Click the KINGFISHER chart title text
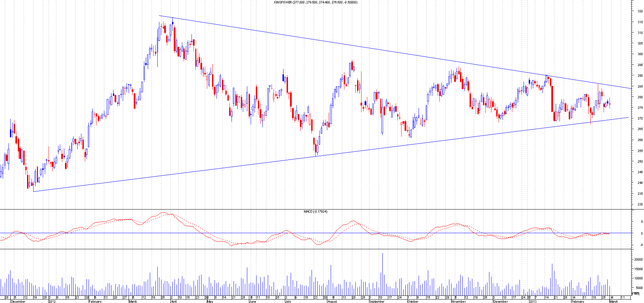This screenshot has height=303, width=644. pos(316,2)
